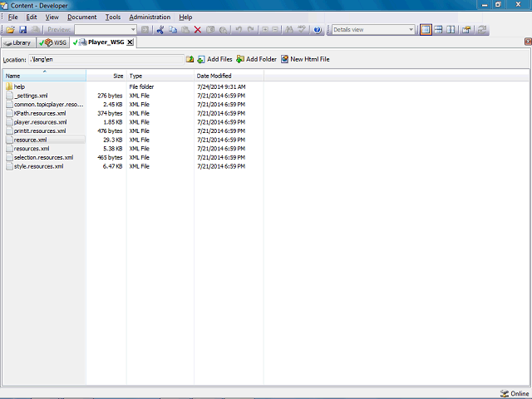Click the Paste clipboard icon
532x399 pixels.
[x=185, y=30]
